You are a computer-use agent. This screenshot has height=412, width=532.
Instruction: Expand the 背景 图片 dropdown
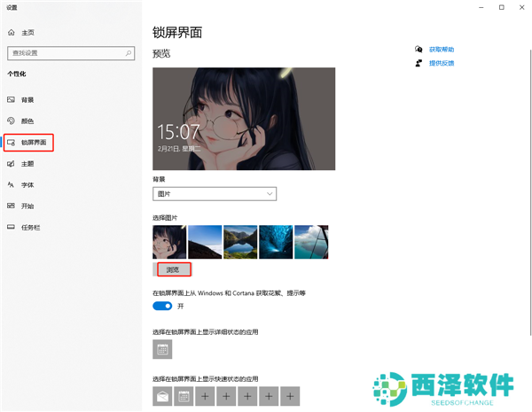pos(215,194)
